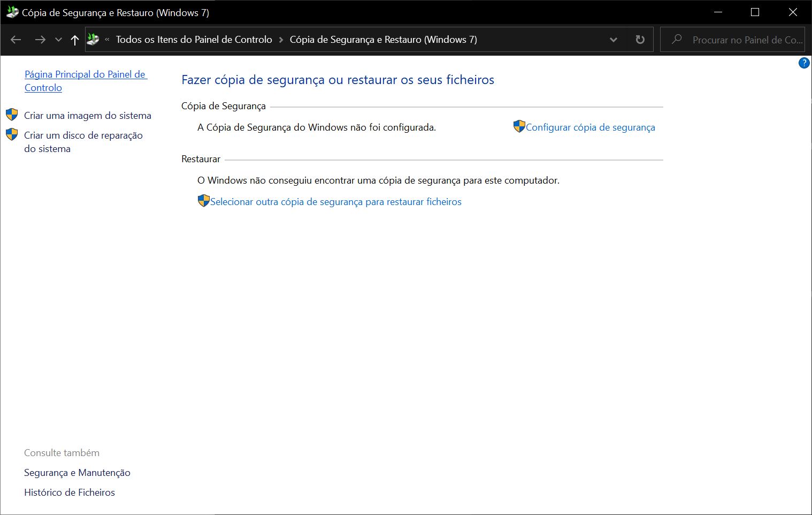812x515 pixels.
Task: Click 'Selecionar outra cópia de segurança para restaurar ficheiros'
Action: coord(336,202)
